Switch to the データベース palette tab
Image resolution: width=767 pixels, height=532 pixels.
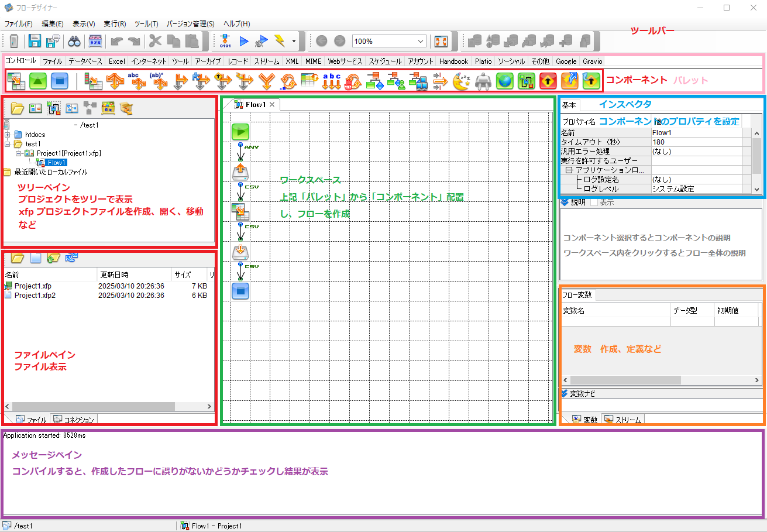click(85, 61)
